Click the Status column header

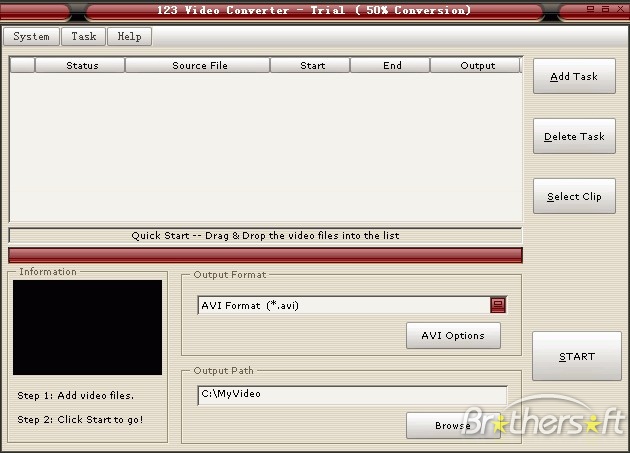pyautogui.click(x=80, y=66)
